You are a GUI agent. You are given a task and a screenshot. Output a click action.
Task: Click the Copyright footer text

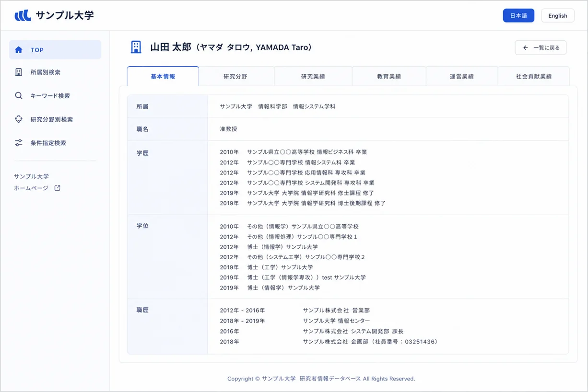pos(321,379)
